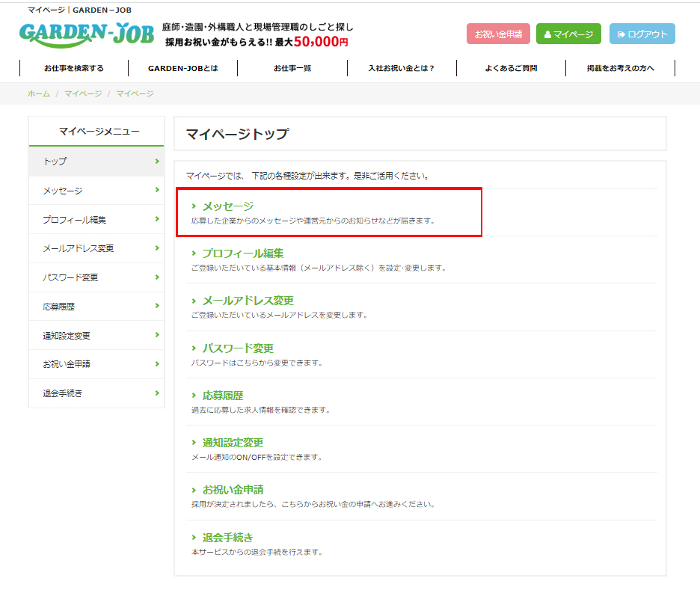Click the chevron on the プロフィール編集 sidebar row

157,219
